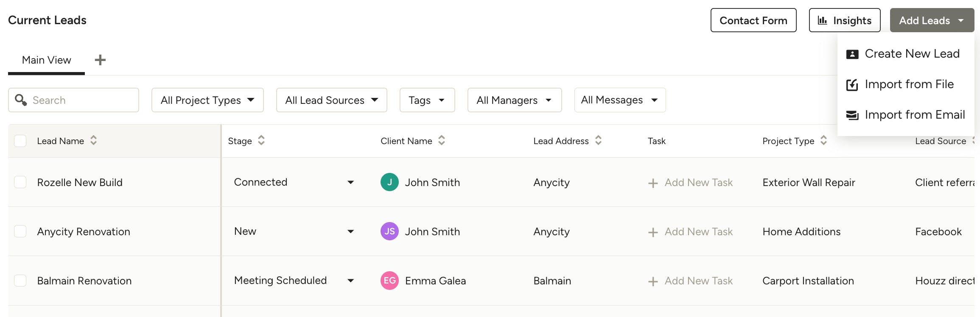Image resolution: width=980 pixels, height=317 pixels.
Task: Click the Balmain lead address cell
Action: click(x=552, y=281)
